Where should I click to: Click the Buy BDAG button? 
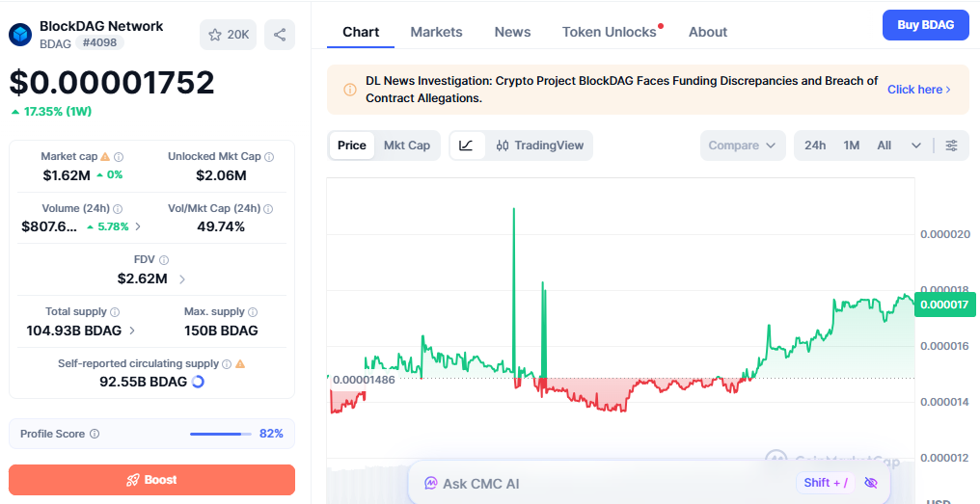[926, 25]
